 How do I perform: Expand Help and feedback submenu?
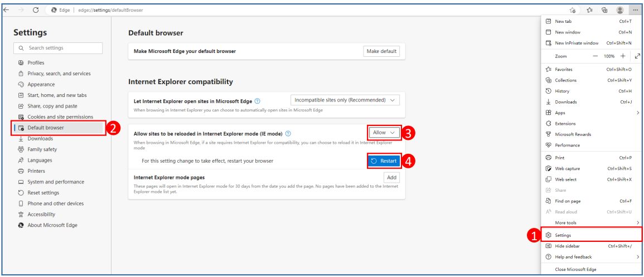coord(590,257)
